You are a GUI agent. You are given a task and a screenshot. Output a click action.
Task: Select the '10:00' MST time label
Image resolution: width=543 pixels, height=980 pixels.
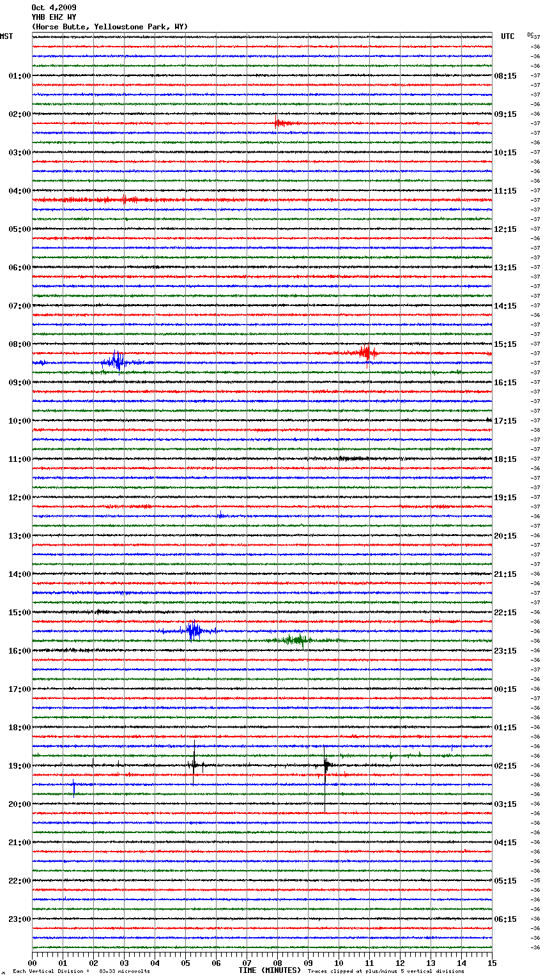(19, 421)
